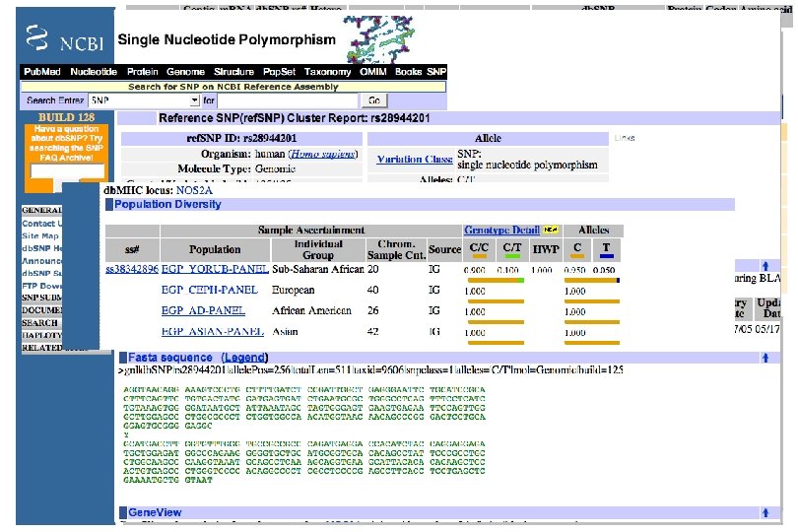Open the PopSet menu item

click(279, 72)
